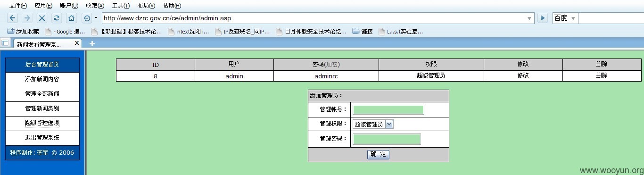
Task: Click 退出管理系统 to log out
Action: click(42, 138)
